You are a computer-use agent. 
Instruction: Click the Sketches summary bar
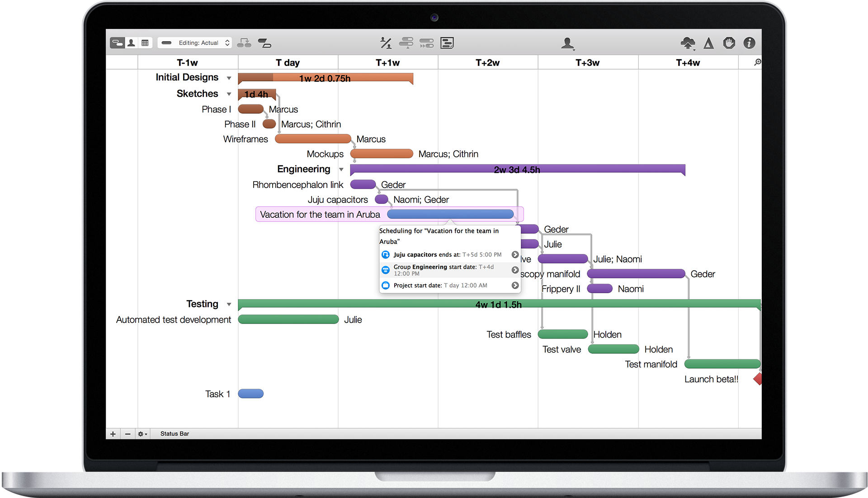pos(257,94)
